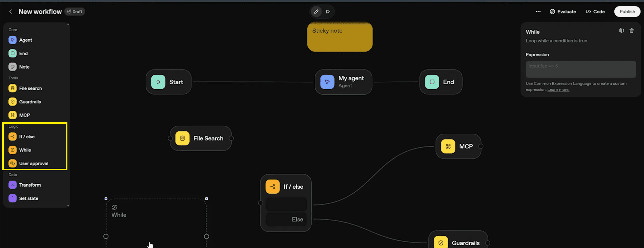Open docs icon in While panel
This screenshot has height=248, width=644.
(621, 31)
